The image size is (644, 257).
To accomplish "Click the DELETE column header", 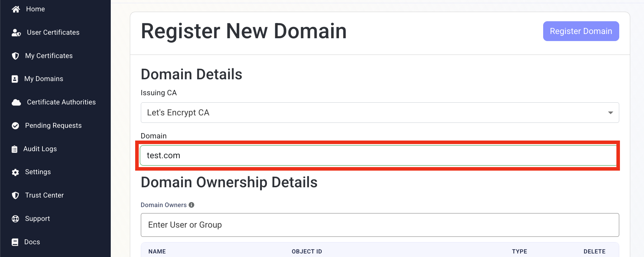I will click(x=594, y=251).
